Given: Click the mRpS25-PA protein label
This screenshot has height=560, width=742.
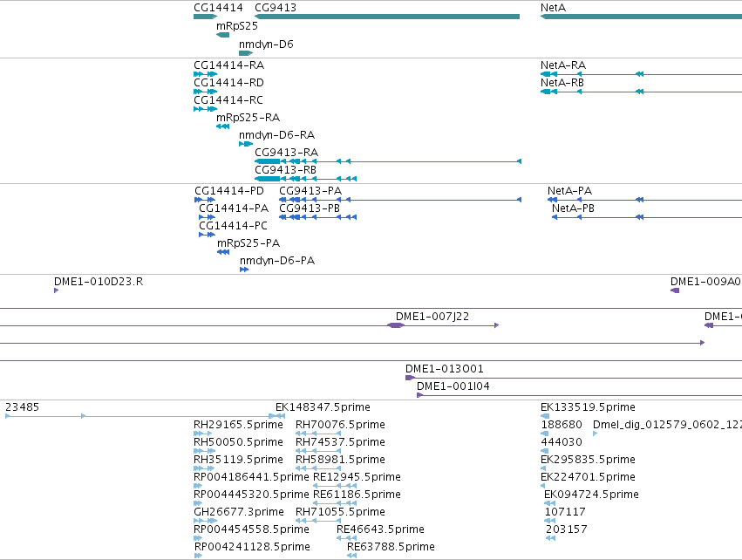Looking at the screenshot, I should pos(248,243).
